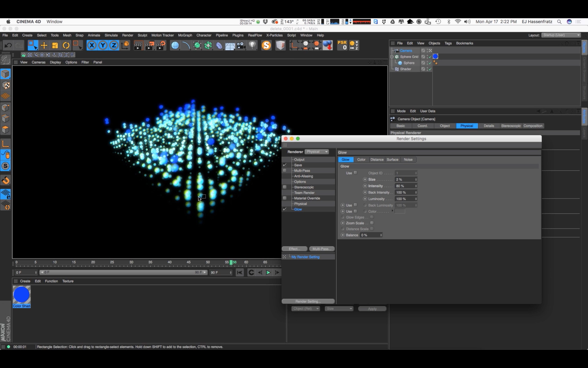Select the Color Shad material thumbnail
The height and width of the screenshot is (368, 588).
click(22, 297)
